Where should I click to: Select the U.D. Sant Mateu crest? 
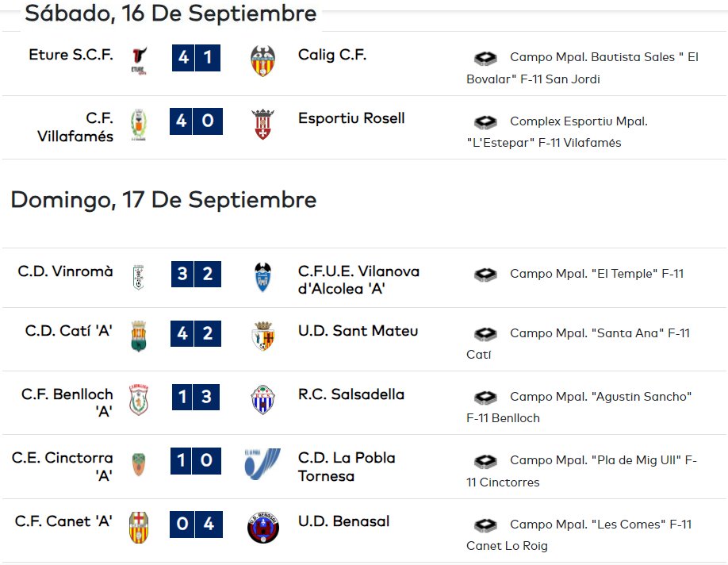(x=263, y=336)
